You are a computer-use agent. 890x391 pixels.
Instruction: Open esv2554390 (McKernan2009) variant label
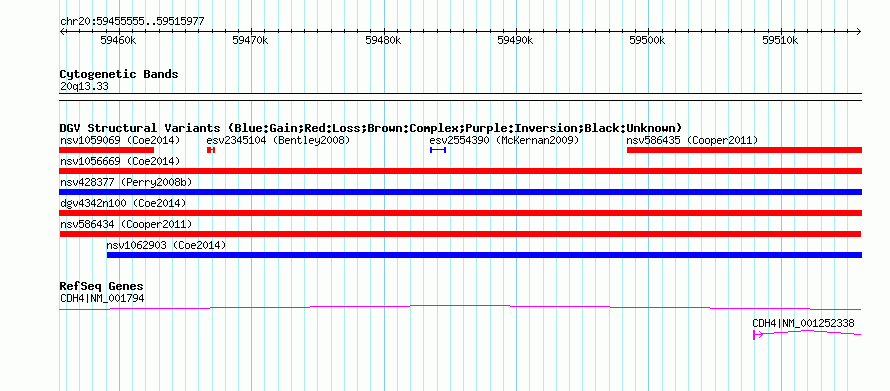[504, 140]
